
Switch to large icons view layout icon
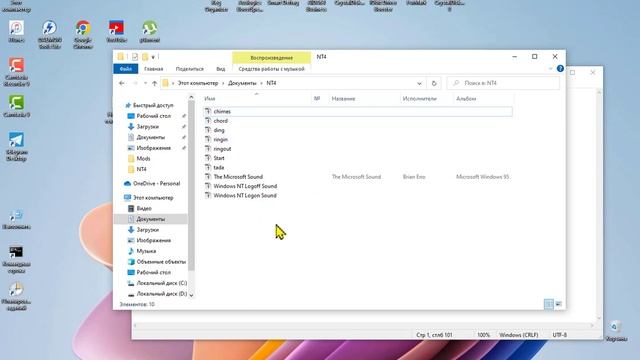[558, 304]
